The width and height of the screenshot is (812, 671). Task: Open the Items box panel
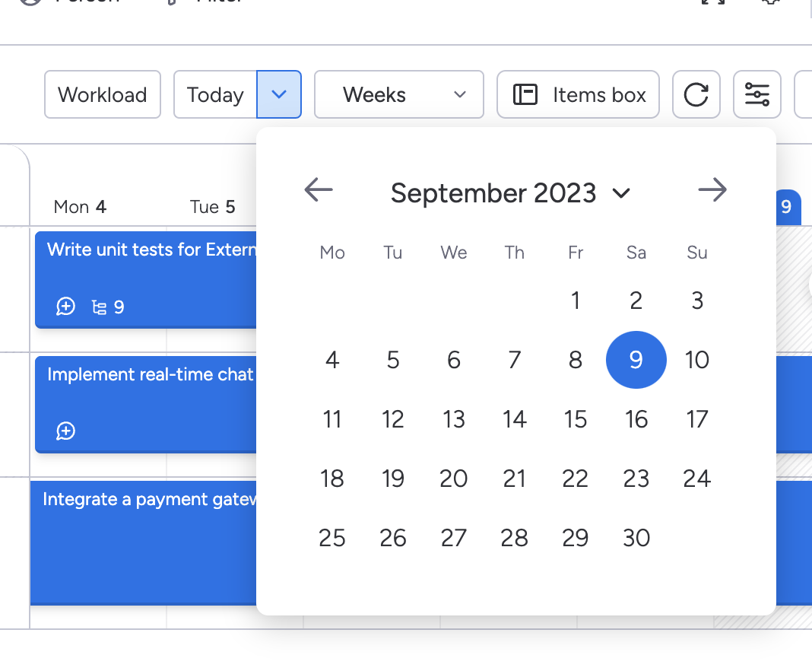[578, 95]
